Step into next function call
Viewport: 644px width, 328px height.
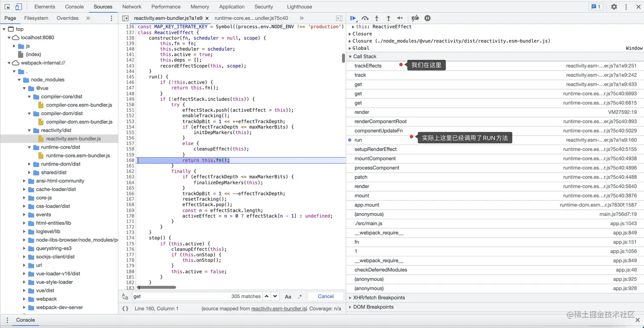click(x=377, y=18)
